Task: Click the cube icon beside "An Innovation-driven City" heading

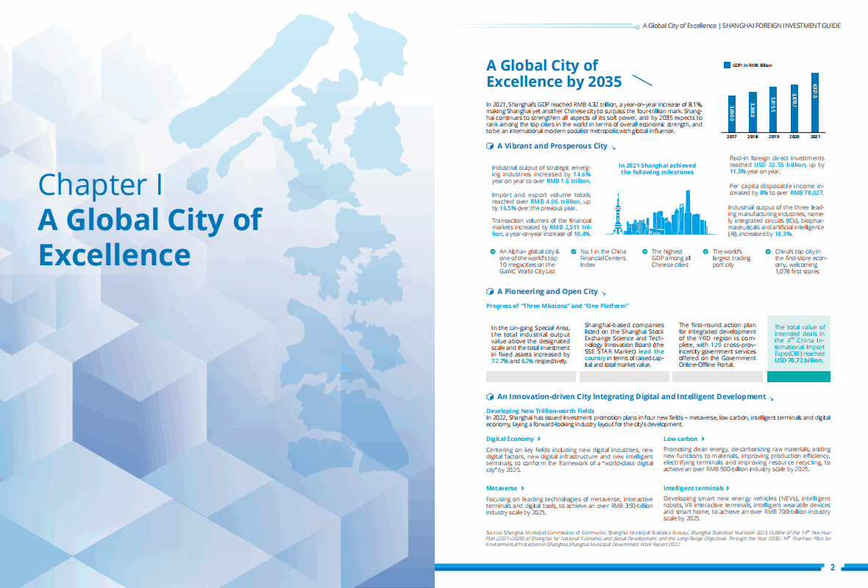Action: [x=489, y=397]
